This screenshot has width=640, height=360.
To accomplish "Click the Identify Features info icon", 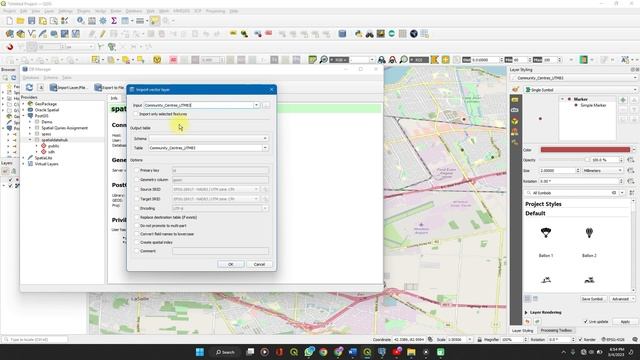I will click(x=81, y=20).
